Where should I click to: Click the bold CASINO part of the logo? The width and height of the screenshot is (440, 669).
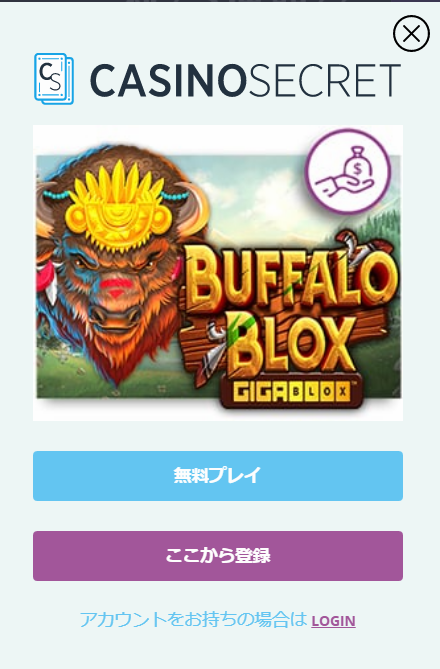pos(169,80)
